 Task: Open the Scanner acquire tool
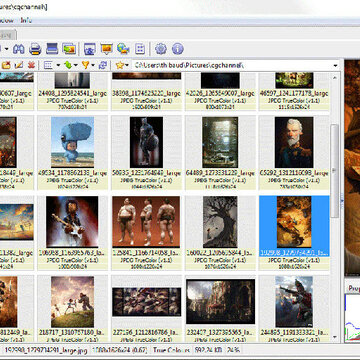pos(52,49)
